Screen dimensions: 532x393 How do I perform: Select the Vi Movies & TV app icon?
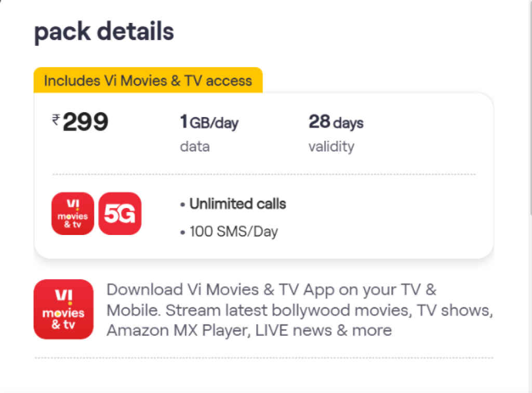tap(72, 214)
